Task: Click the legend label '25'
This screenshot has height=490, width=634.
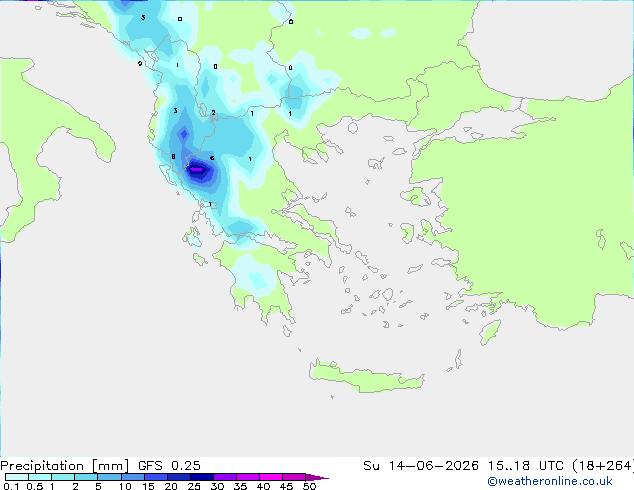Action: 194,486
